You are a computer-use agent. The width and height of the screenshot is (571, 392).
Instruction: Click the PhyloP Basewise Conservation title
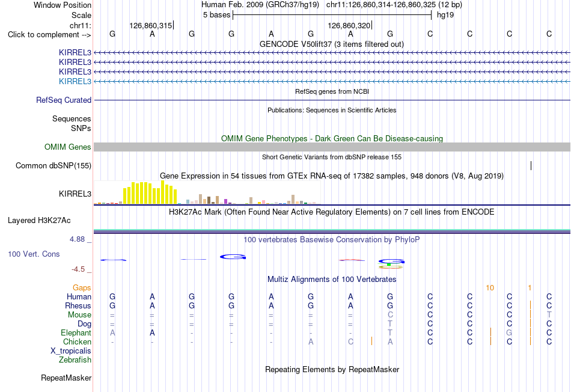click(x=332, y=240)
